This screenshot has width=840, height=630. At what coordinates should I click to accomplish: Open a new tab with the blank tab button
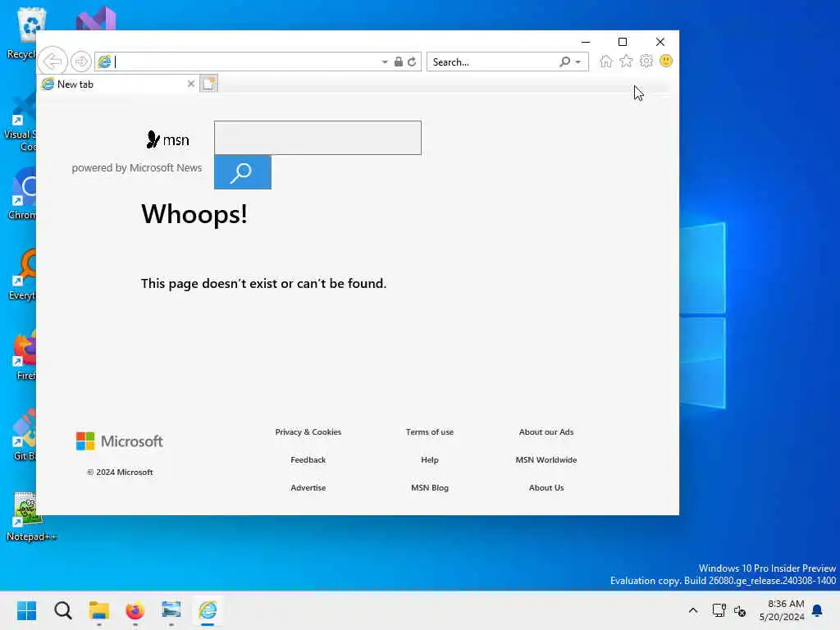click(x=209, y=84)
